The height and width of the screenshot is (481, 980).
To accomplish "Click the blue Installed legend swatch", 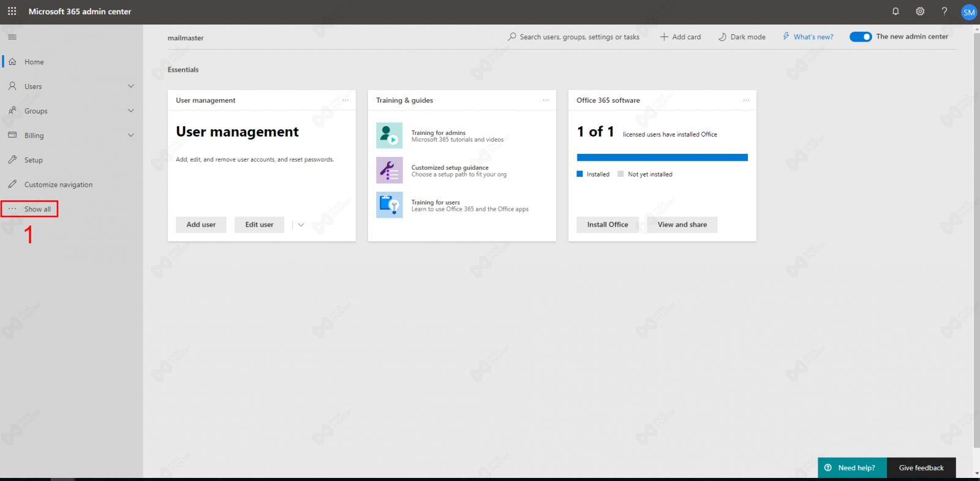I will point(579,174).
